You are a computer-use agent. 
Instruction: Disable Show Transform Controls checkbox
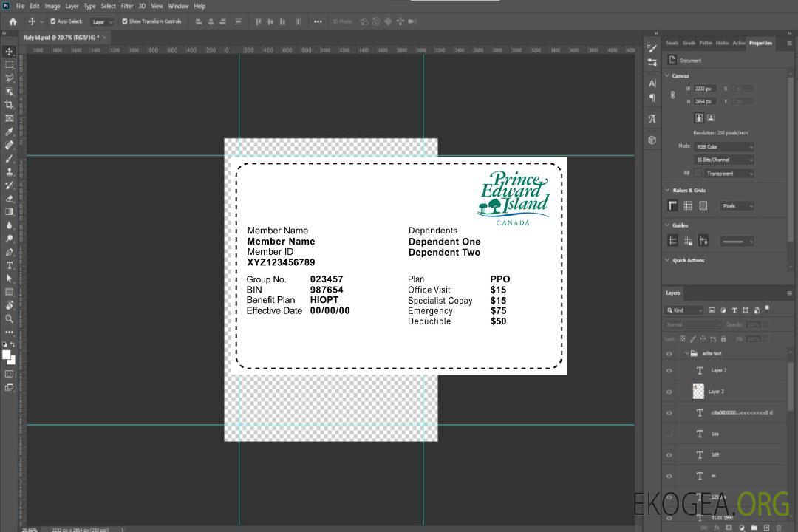coord(124,21)
